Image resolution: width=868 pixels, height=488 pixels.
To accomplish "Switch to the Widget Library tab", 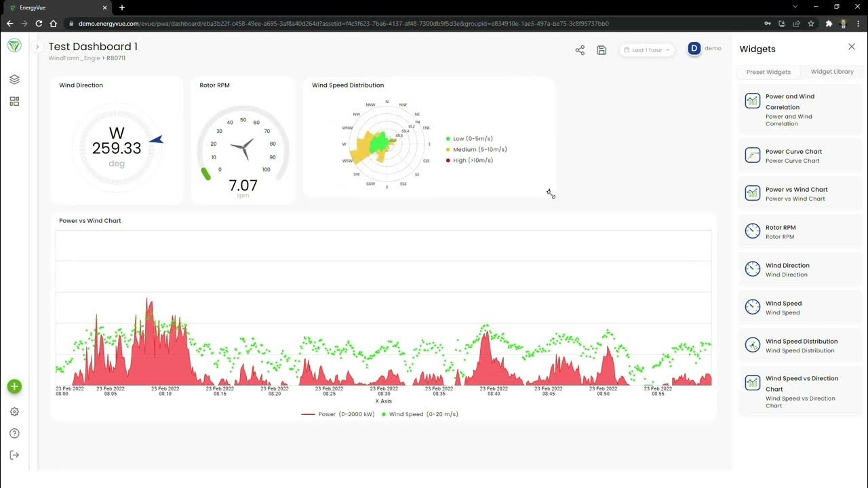I will pyautogui.click(x=832, y=72).
